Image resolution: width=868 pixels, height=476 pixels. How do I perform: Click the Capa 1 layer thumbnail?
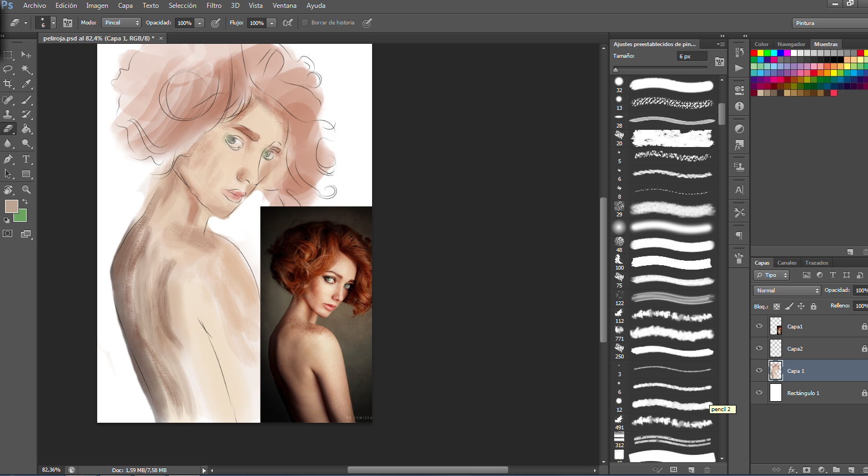coord(776,371)
